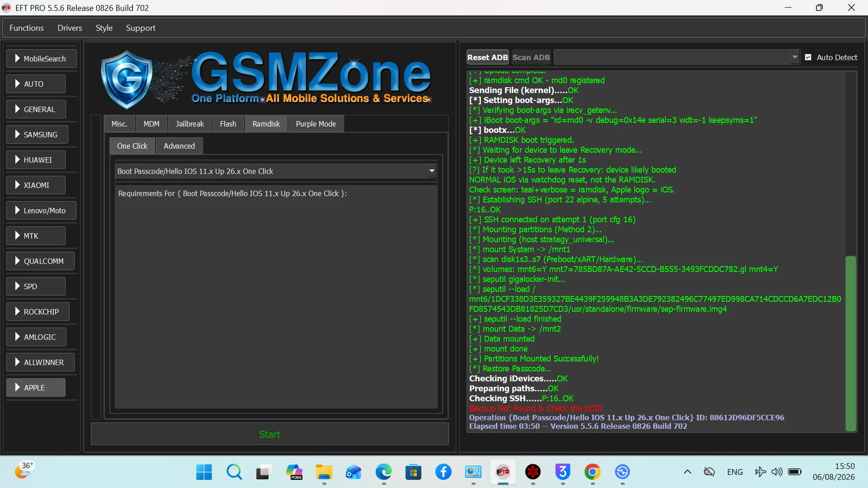
Task: Open the ROCKCHIP section
Action: click(x=38, y=312)
